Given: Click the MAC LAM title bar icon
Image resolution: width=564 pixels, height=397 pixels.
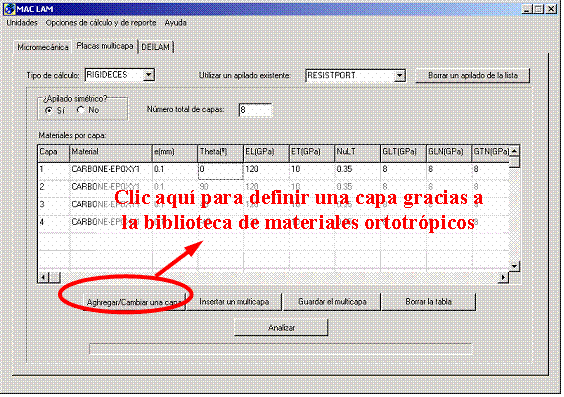Looking at the screenshot, I should 10,9.
